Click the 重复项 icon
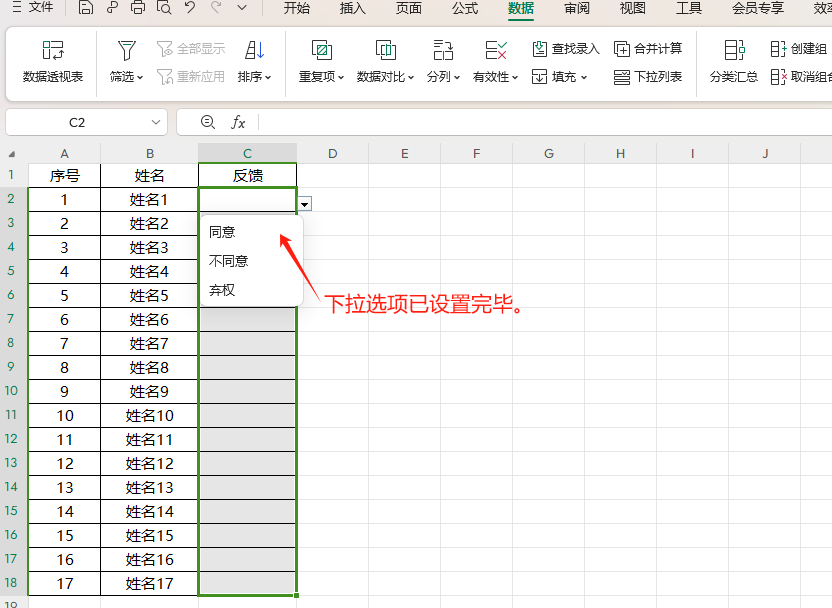Viewport: 832px width, 608px height. pyautogui.click(x=322, y=51)
